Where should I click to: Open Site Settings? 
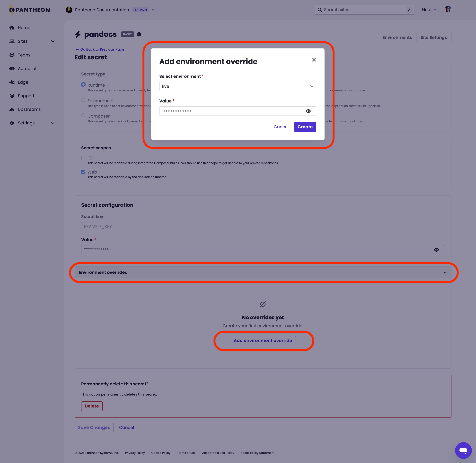click(x=434, y=37)
